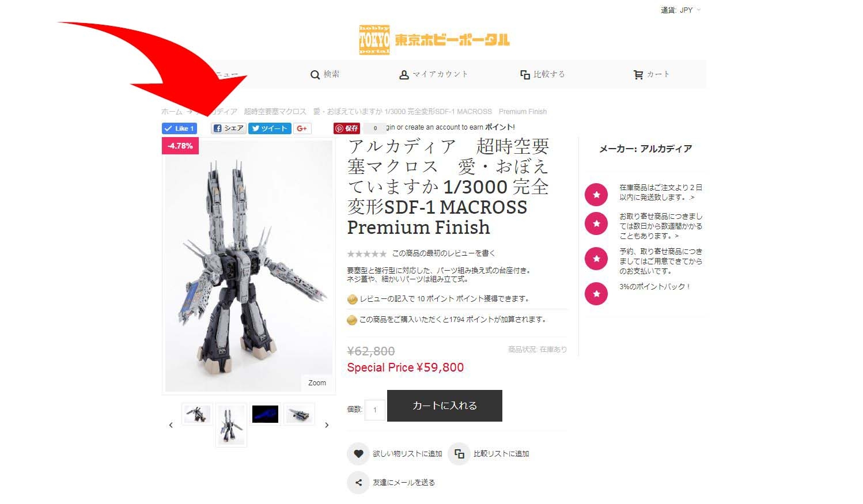Image resolution: width=863 pixels, height=504 pixels.
Task: Click the Facebook Like button
Action: (x=180, y=128)
